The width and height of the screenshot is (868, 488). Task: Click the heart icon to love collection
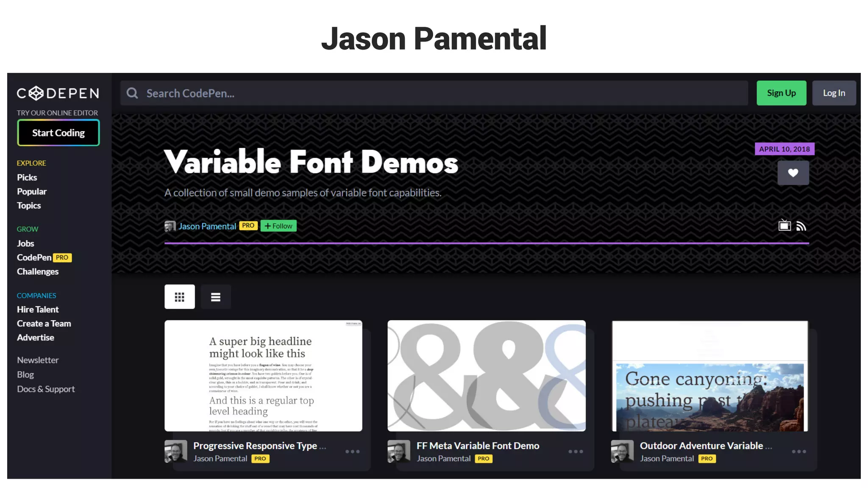click(793, 173)
